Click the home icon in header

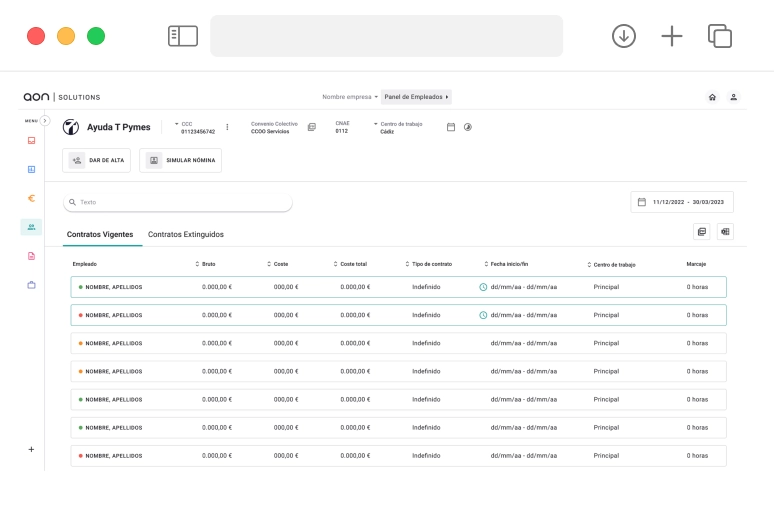(712, 97)
